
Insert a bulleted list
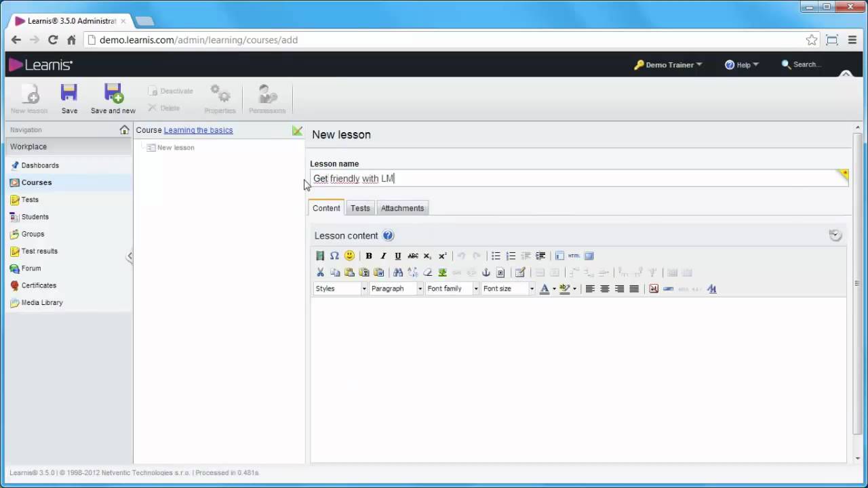pos(496,256)
